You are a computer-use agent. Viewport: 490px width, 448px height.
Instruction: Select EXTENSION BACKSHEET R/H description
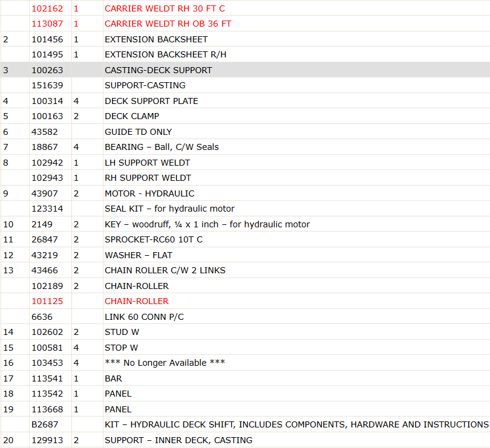coord(165,54)
